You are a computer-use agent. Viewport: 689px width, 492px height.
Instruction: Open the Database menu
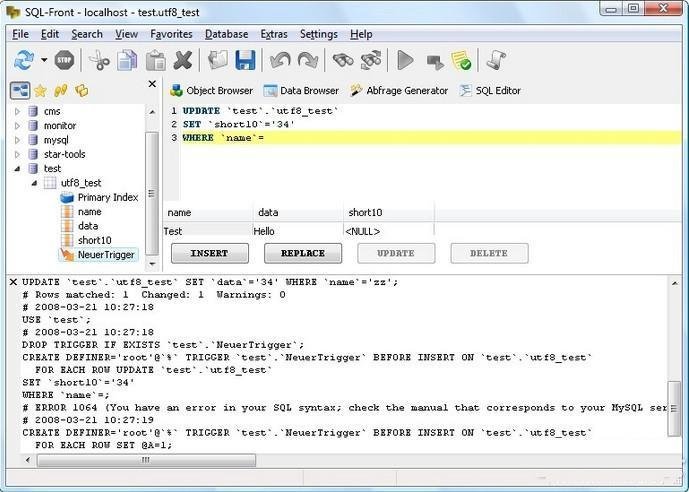226,34
